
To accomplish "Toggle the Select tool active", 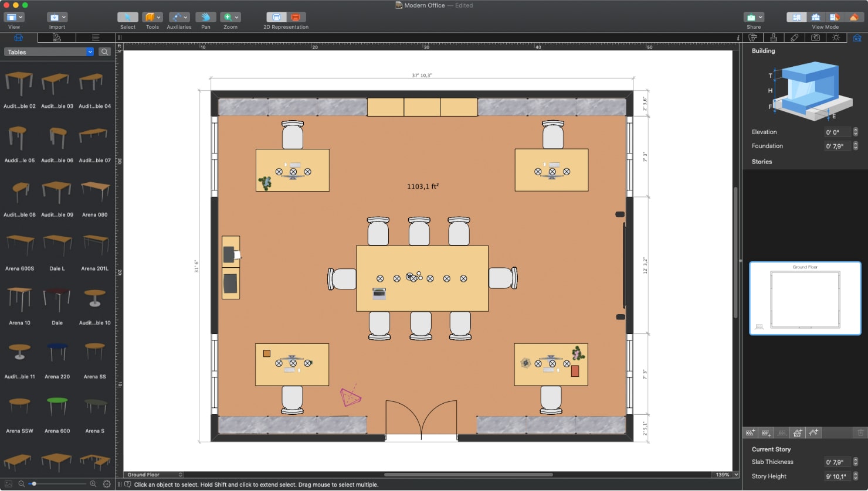I will coord(127,17).
